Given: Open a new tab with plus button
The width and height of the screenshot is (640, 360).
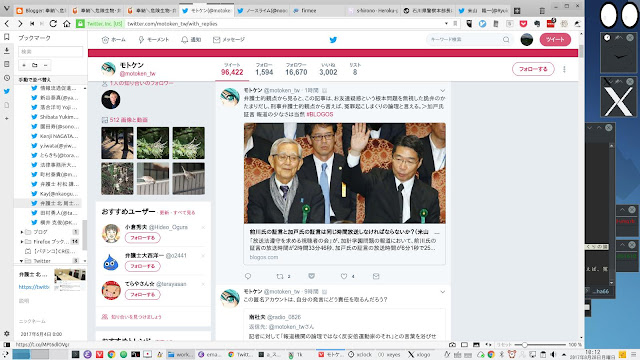Looking at the screenshot, I should tap(517, 11).
